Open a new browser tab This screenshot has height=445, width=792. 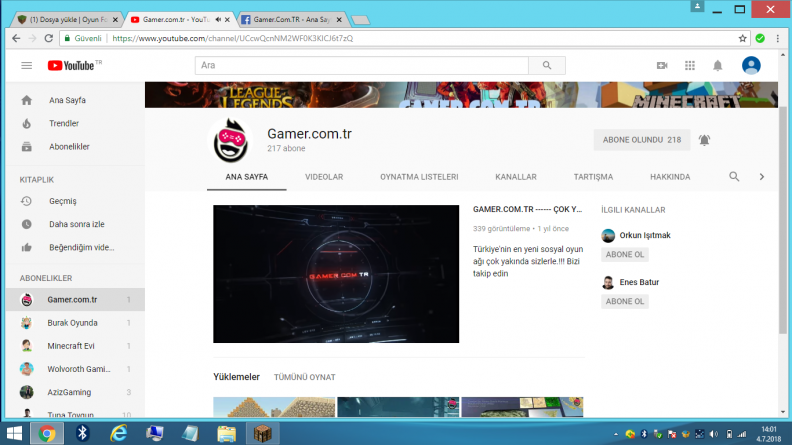[x=361, y=20]
